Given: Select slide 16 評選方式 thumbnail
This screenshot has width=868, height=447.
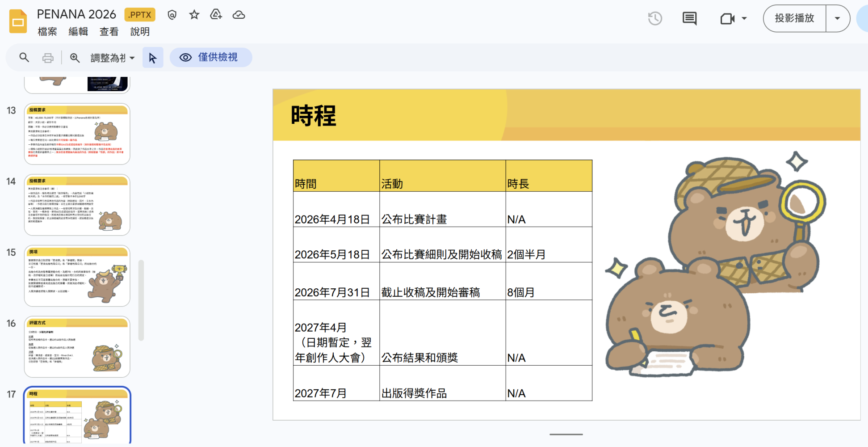Looking at the screenshot, I should pyautogui.click(x=77, y=347).
